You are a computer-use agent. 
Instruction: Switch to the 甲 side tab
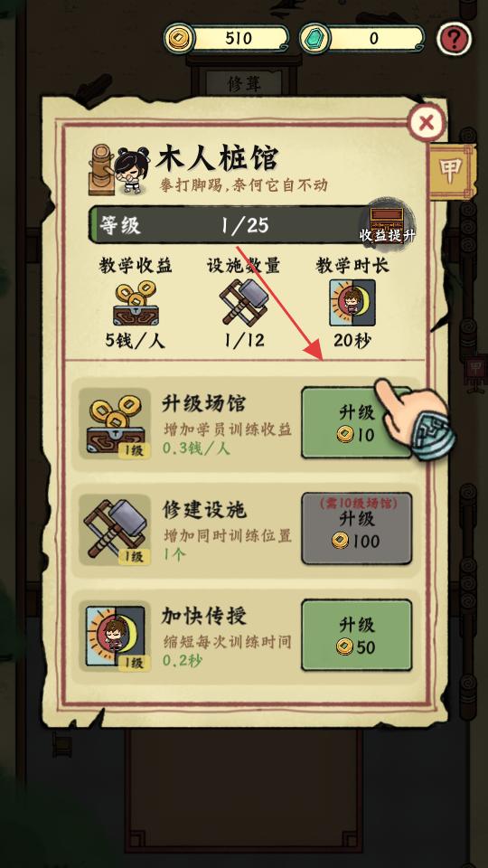pyautogui.click(x=452, y=172)
